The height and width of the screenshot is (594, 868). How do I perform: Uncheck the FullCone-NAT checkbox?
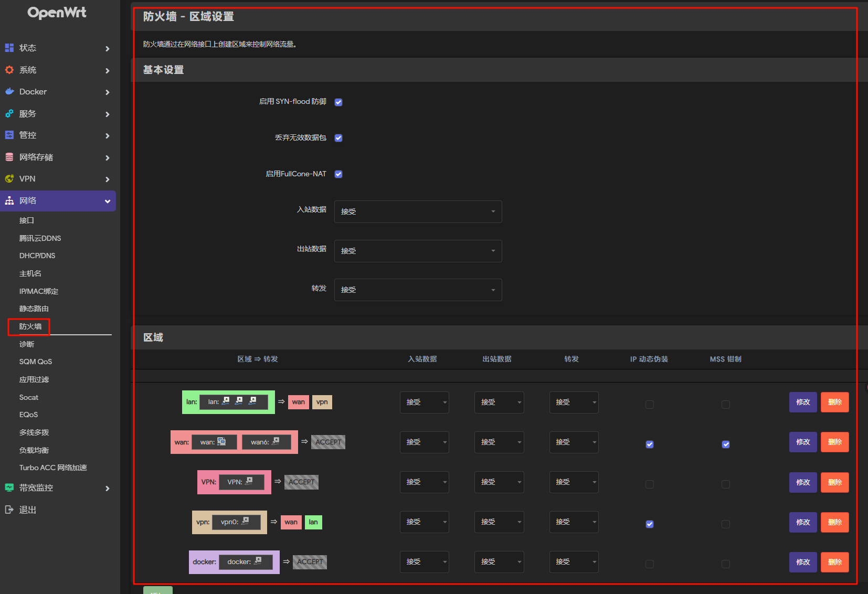tap(338, 174)
